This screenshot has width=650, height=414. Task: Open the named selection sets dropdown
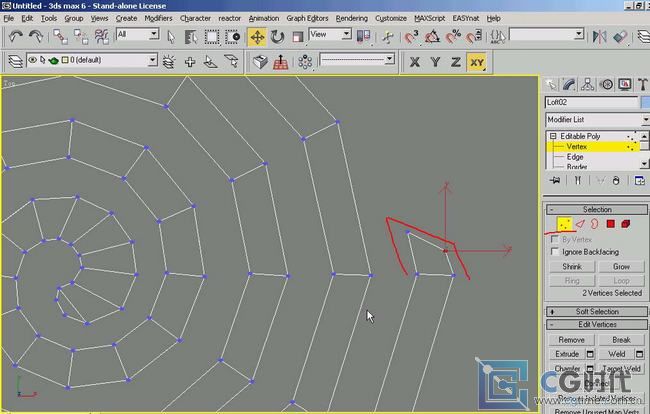pos(579,34)
